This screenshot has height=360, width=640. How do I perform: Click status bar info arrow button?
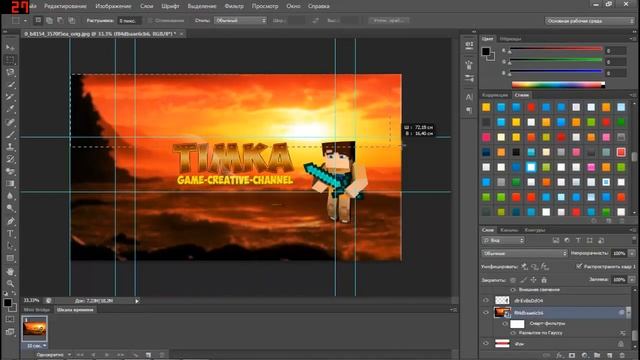pos(137,301)
